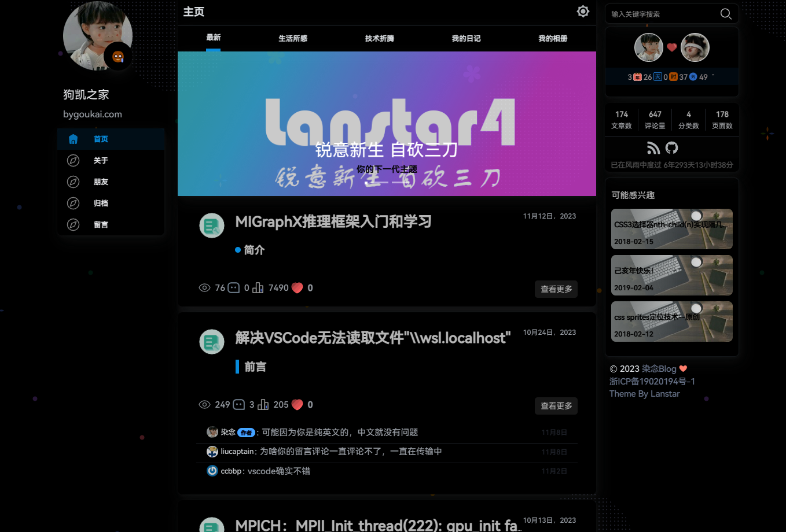Click 查看更多 on the MIGraphX post

556,289
